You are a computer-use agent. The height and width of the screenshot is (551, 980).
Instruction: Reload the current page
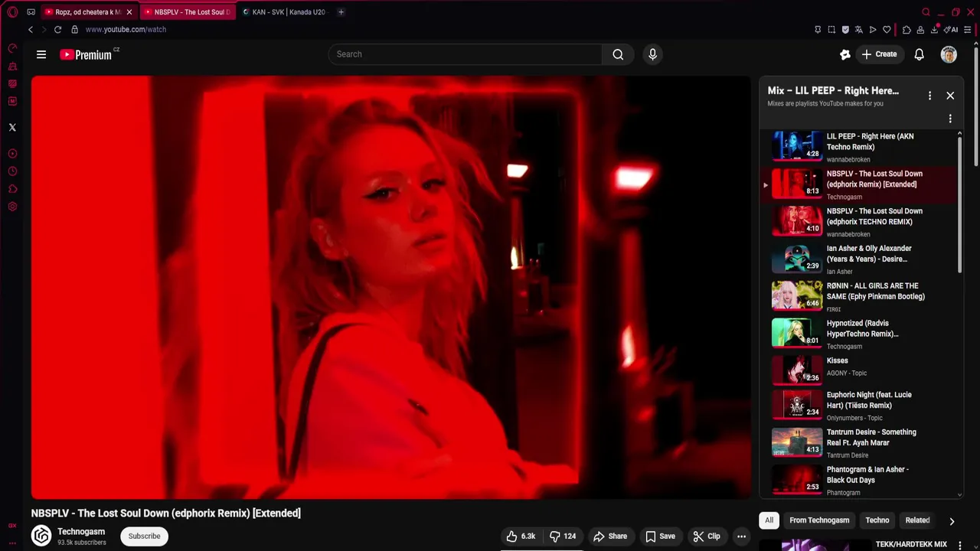[57, 30]
